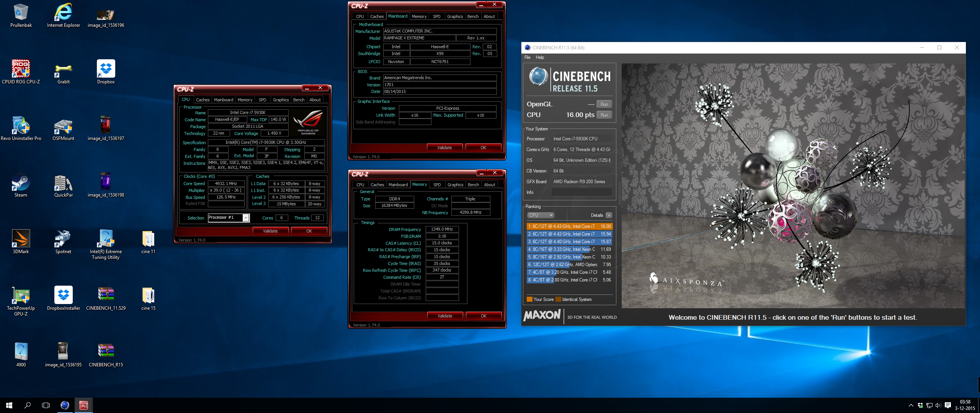Screen dimensions: 980x413
Task: Open the Processor #1 selection dropdown
Action: (229, 218)
